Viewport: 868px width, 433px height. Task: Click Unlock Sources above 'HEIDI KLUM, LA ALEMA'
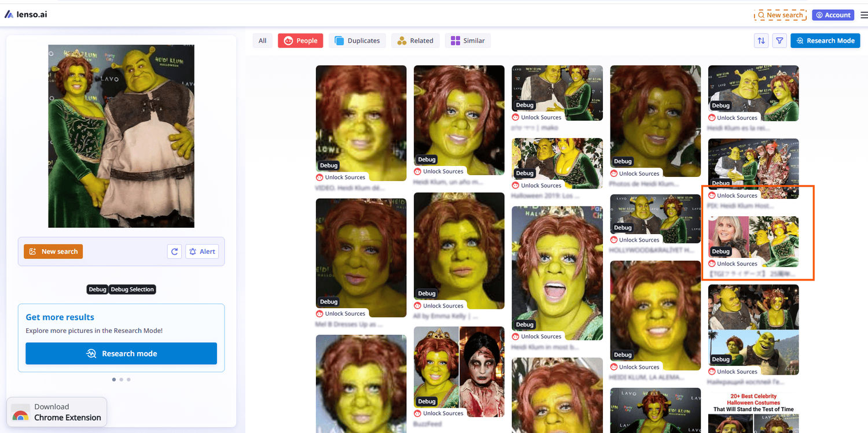pyautogui.click(x=635, y=367)
